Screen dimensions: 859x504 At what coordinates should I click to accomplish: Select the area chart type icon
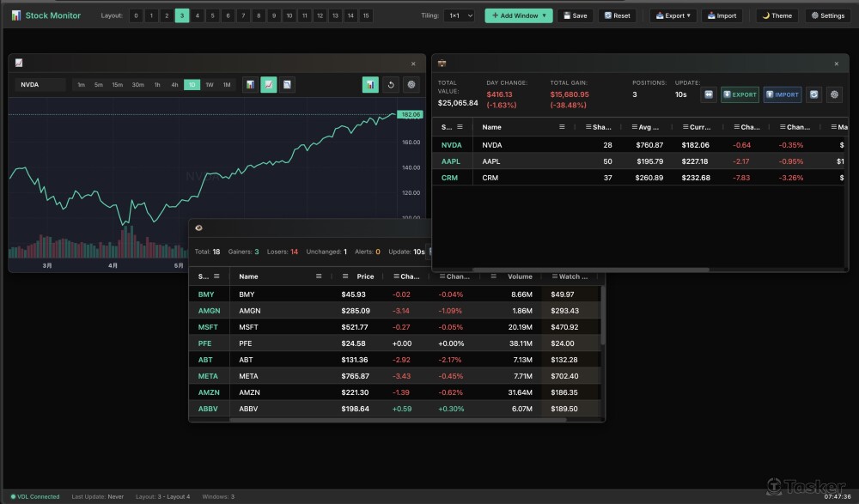tap(288, 84)
